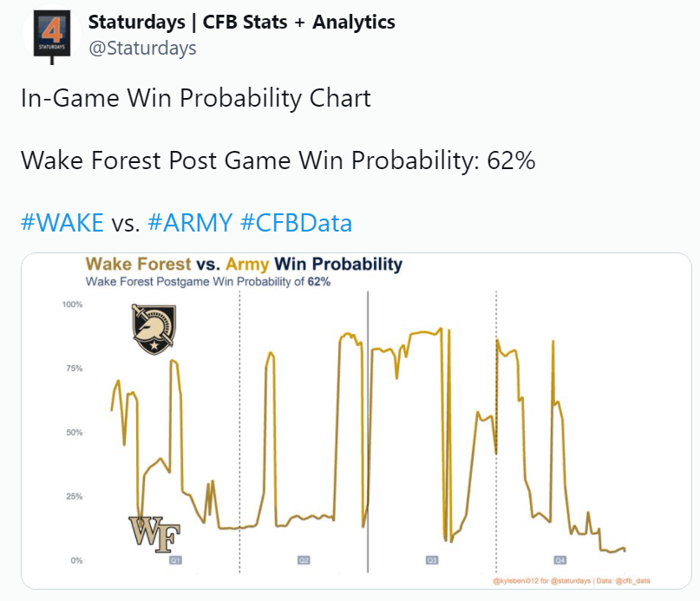Screen dimensions: 700x601
Task: Open the Staturdays profile avatar
Action: pos(53,35)
